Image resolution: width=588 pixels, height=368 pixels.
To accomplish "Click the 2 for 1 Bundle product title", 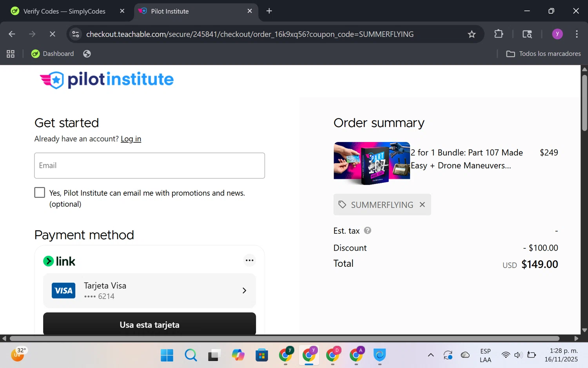I will pyautogui.click(x=466, y=159).
